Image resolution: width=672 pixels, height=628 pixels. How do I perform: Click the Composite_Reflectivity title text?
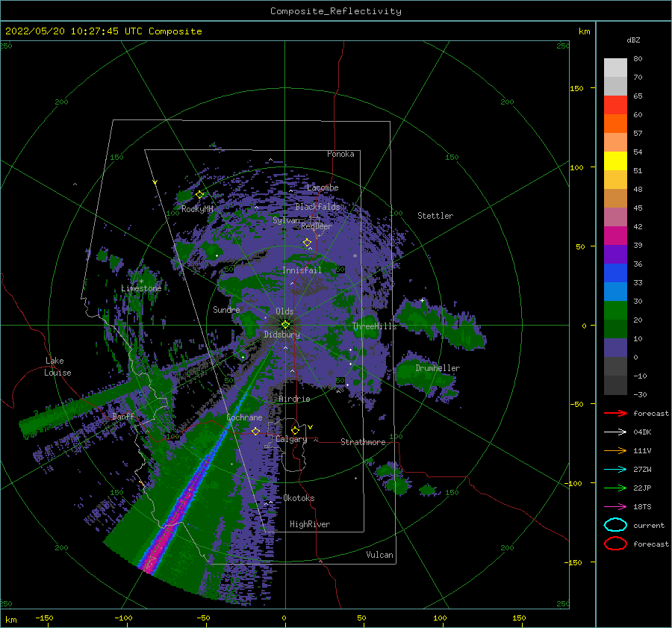click(x=335, y=11)
